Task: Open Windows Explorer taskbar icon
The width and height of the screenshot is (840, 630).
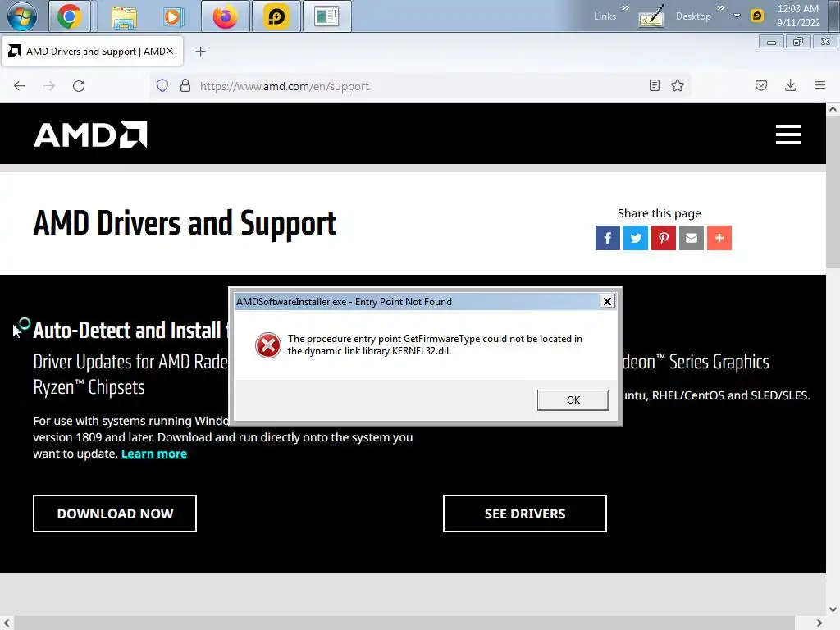Action: (x=124, y=16)
